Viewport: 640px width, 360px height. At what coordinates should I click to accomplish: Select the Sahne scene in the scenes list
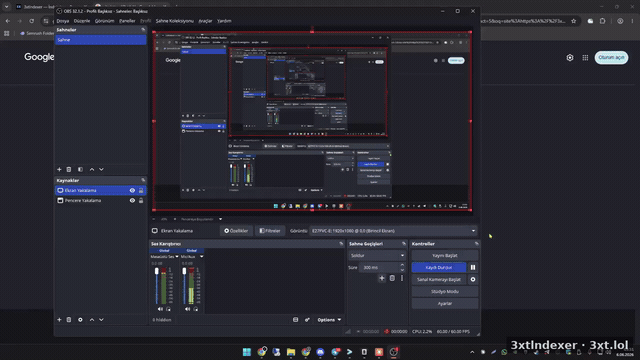point(100,40)
